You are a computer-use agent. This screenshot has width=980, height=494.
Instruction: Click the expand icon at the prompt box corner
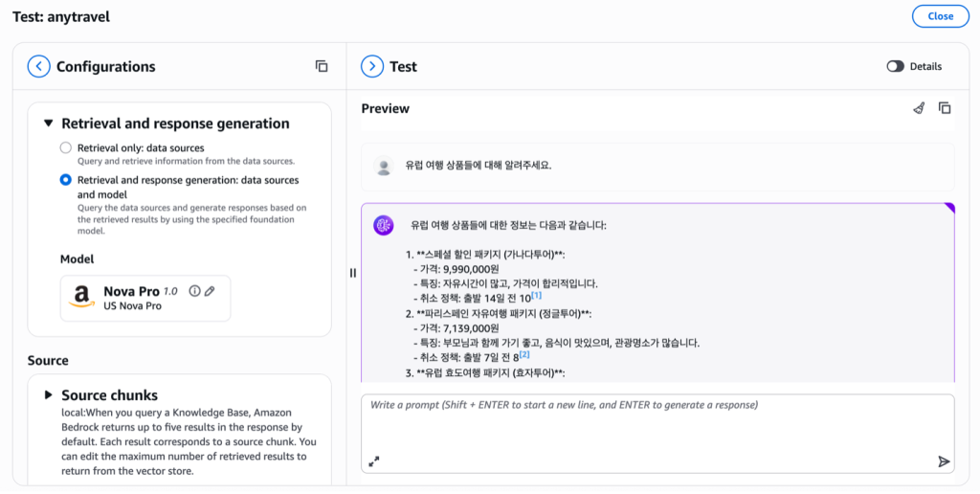pos(373,461)
